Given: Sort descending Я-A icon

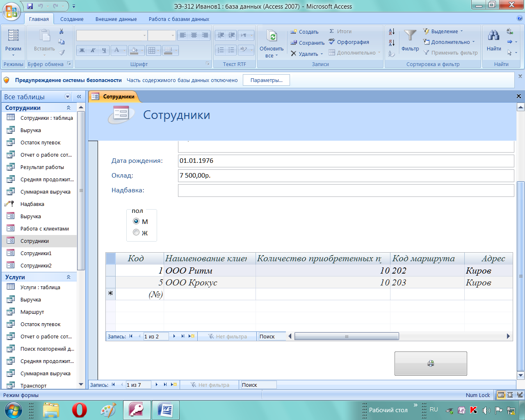Looking at the screenshot, I should [392, 43].
